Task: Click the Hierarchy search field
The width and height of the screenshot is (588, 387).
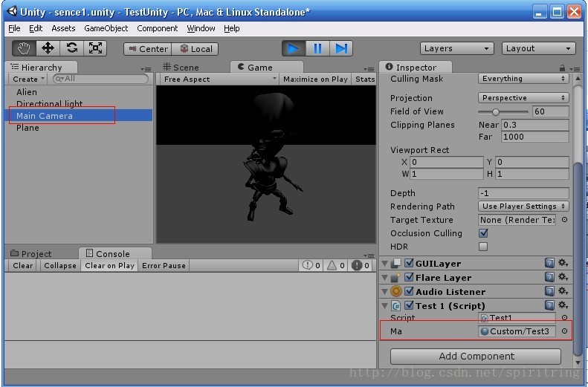Action: coord(100,79)
